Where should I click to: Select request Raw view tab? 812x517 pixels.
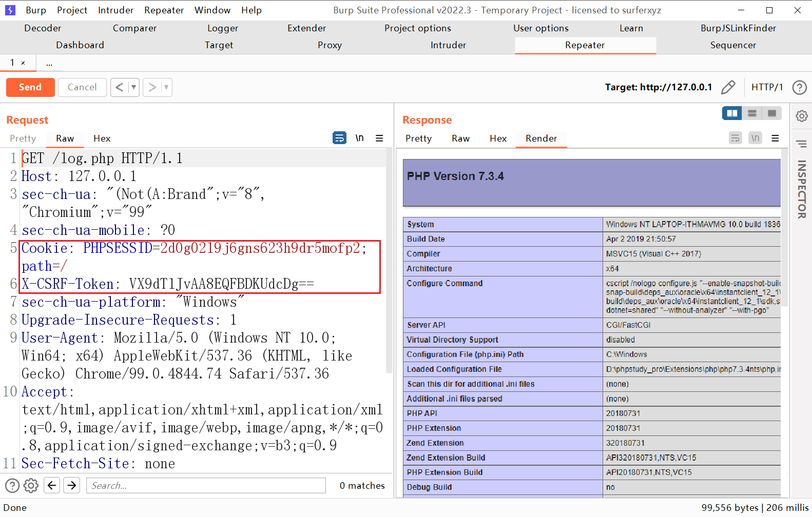(65, 138)
